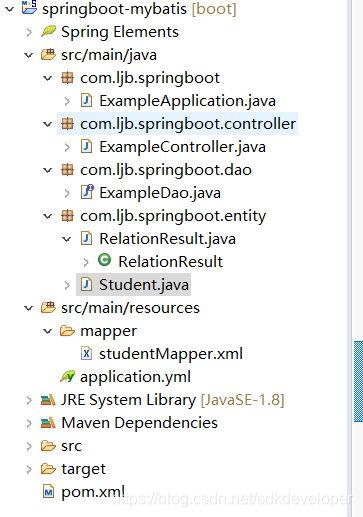Select ExampleDao.java in the tree
The width and height of the screenshot is (363, 517).
click(x=160, y=193)
